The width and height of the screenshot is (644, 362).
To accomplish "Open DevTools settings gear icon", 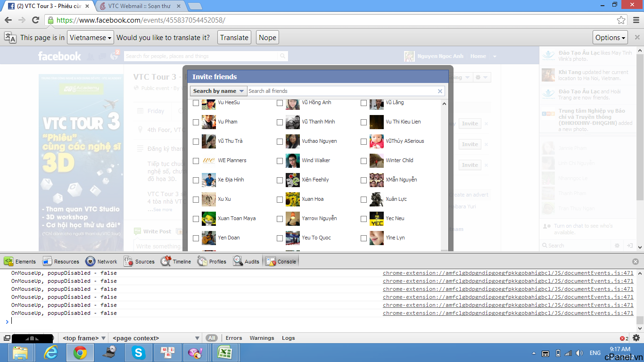I will (636, 337).
